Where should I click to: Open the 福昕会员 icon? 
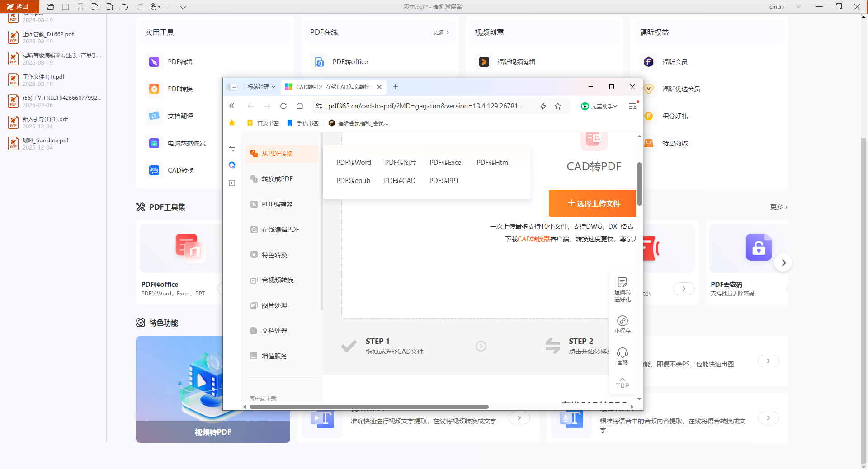(649, 62)
